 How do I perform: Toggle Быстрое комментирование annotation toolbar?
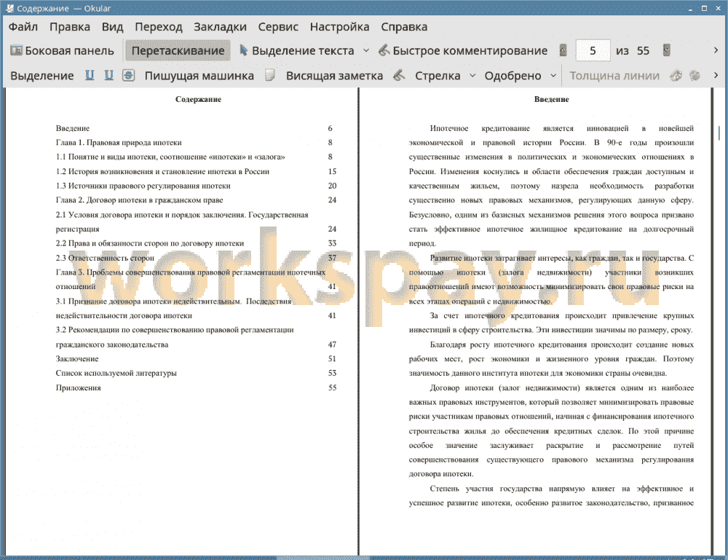pos(463,51)
